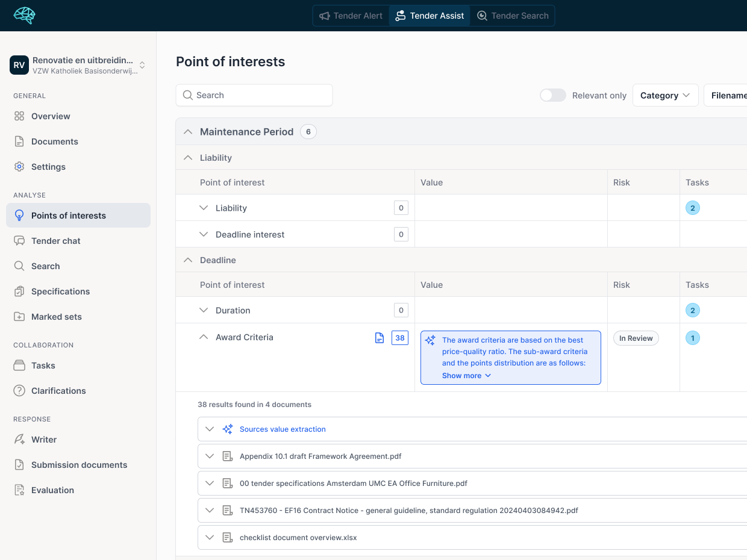Image resolution: width=747 pixels, height=560 pixels.
Task: Click the brain logo icon
Action: pyautogui.click(x=25, y=16)
